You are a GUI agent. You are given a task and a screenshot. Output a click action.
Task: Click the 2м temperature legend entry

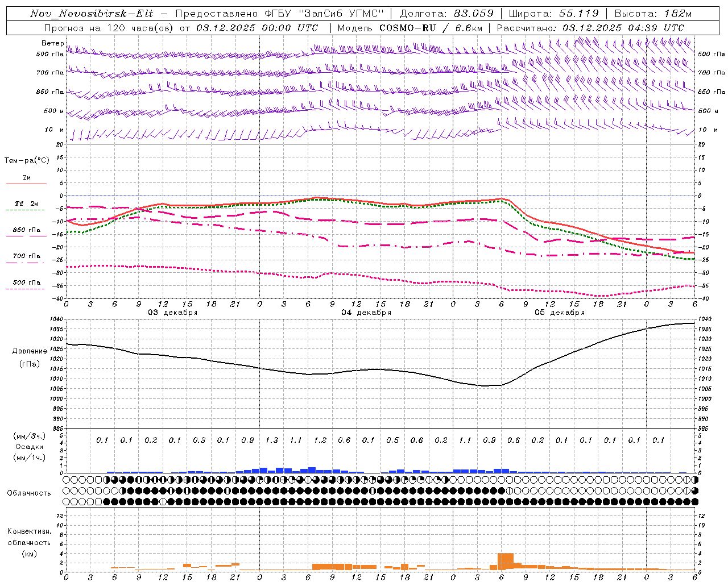(x=27, y=177)
